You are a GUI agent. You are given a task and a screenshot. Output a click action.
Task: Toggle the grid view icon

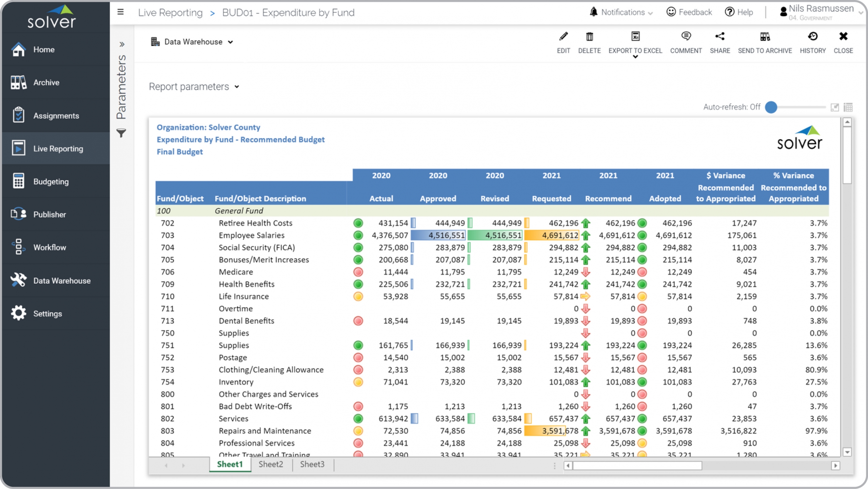click(x=848, y=108)
